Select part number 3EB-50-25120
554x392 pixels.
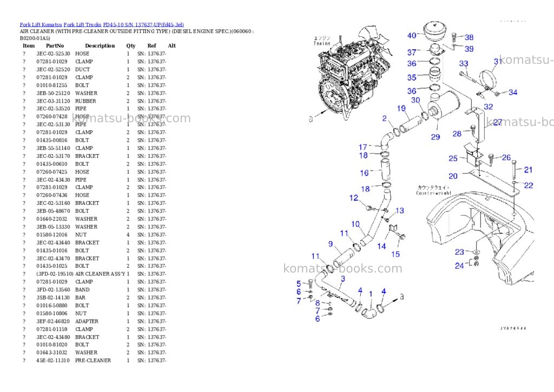53,93
